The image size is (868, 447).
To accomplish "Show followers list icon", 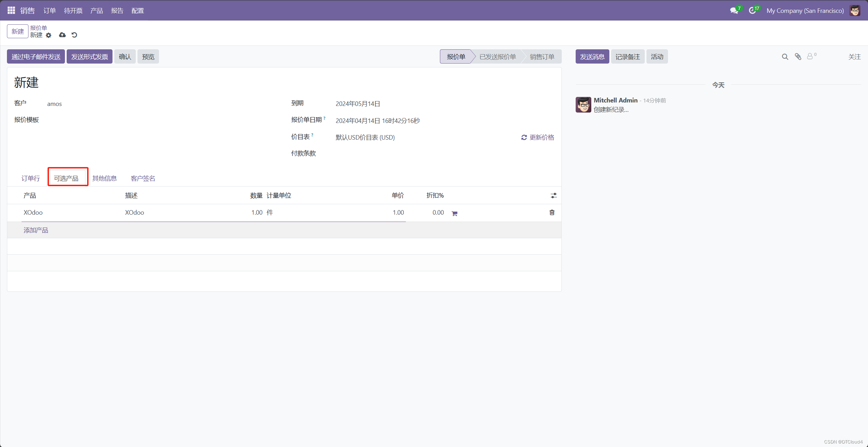I will click(810, 56).
